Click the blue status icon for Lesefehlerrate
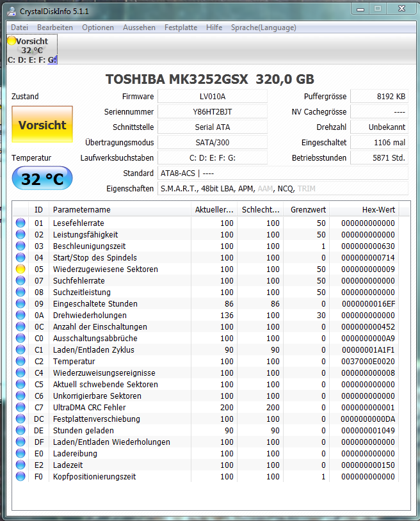The width and height of the screenshot is (420, 521). click(x=20, y=223)
